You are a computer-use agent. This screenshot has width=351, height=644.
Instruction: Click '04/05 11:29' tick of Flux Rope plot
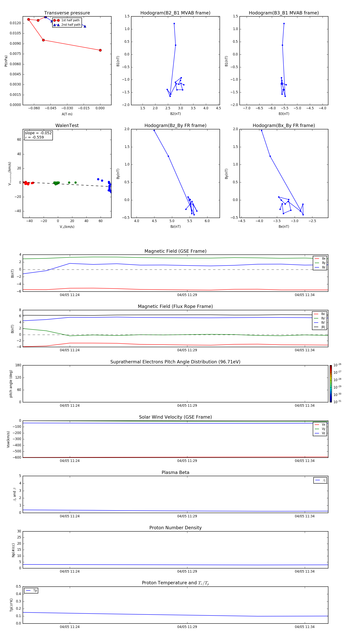pos(187,350)
